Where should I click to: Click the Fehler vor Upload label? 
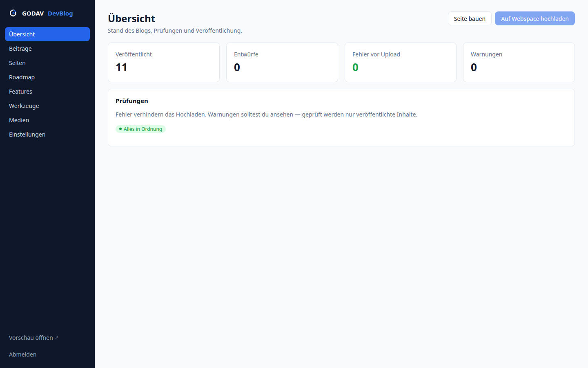[376, 54]
